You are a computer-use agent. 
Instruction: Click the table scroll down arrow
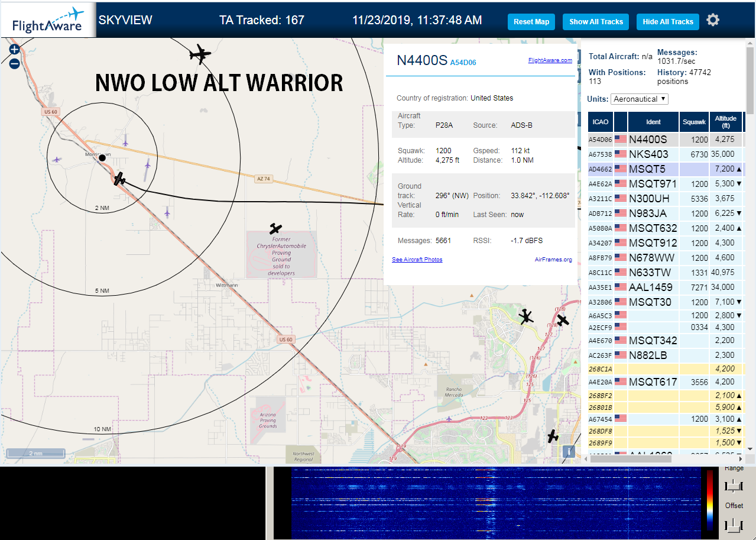pyautogui.click(x=750, y=450)
